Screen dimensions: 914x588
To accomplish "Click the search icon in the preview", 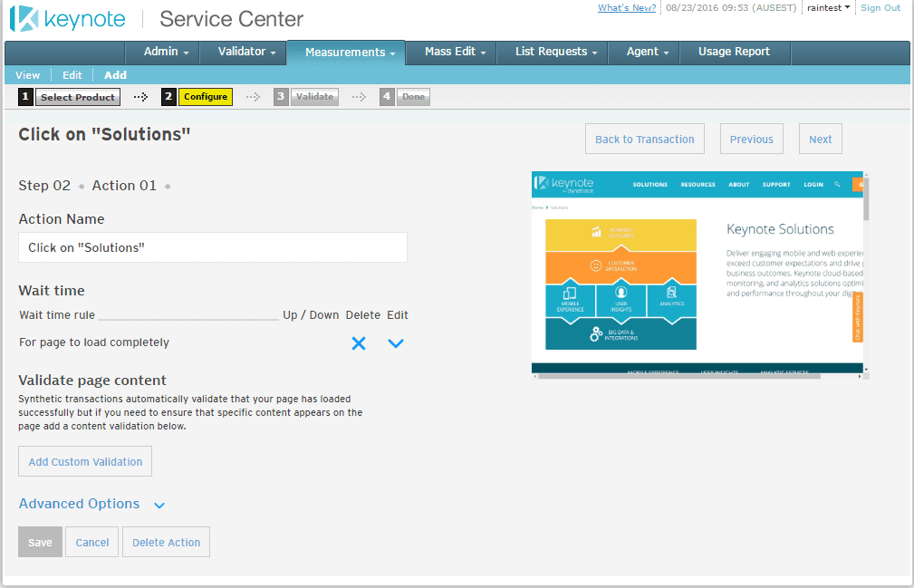I will pos(837,184).
